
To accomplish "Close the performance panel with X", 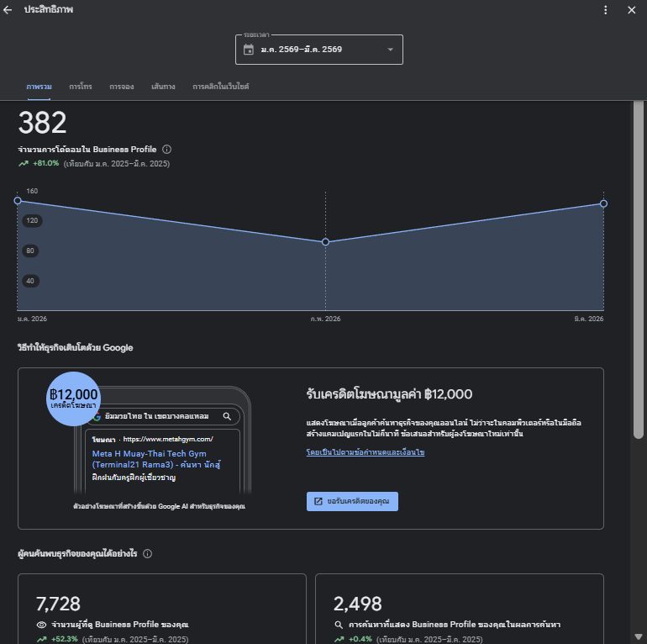I will pyautogui.click(x=632, y=10).
